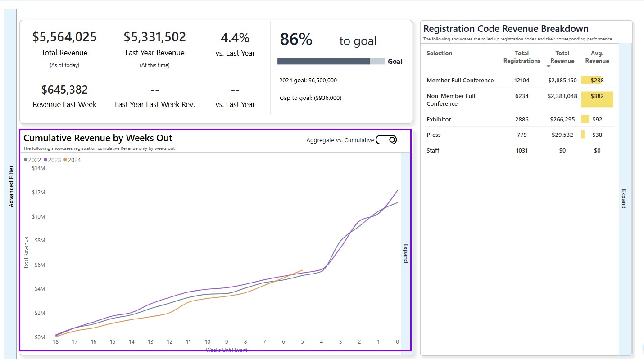The width and height of the screenshot is (644, 359).
Task: Click the Selection column header
Action: click(x=439, y=53)
